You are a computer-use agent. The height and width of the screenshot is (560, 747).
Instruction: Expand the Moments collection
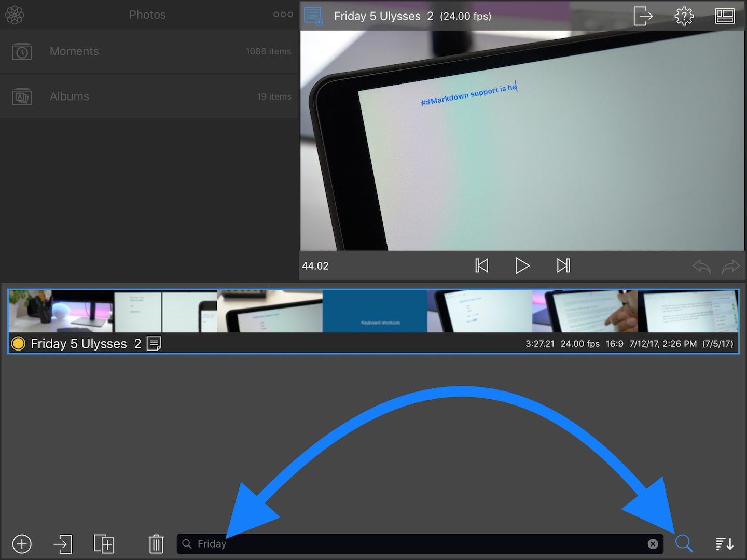tap(74, 51)
